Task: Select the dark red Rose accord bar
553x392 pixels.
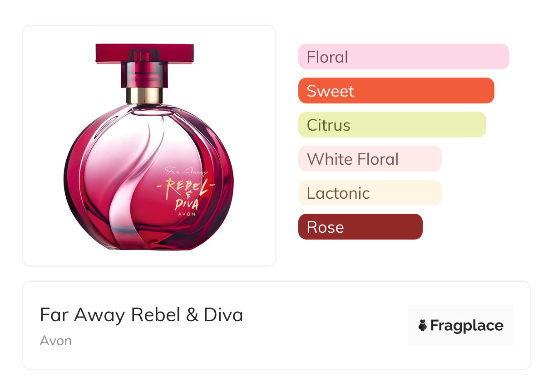Action: (360, 227)
